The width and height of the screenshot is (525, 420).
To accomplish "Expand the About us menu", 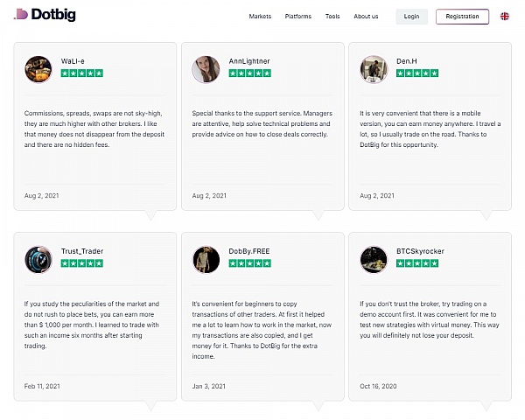I will click(366, 17).
